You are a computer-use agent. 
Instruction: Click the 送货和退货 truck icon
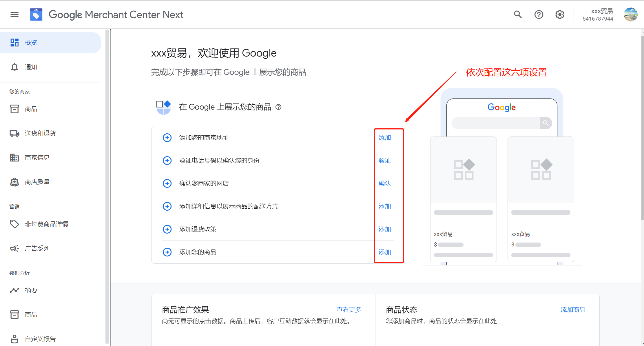pos(14,133)
